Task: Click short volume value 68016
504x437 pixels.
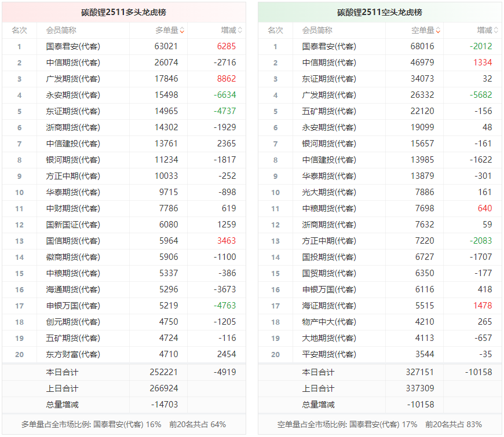Action: 422,46
